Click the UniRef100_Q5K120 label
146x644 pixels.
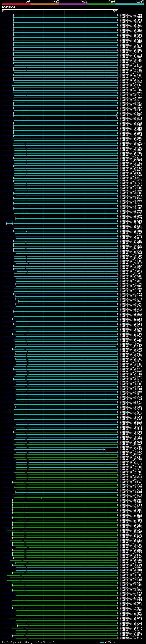point(131,88)
